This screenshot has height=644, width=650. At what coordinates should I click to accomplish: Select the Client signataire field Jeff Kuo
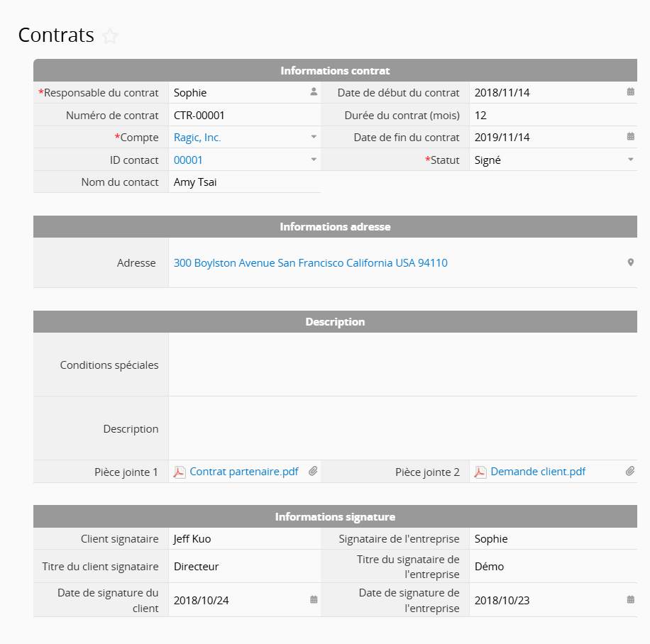[192, 539]
